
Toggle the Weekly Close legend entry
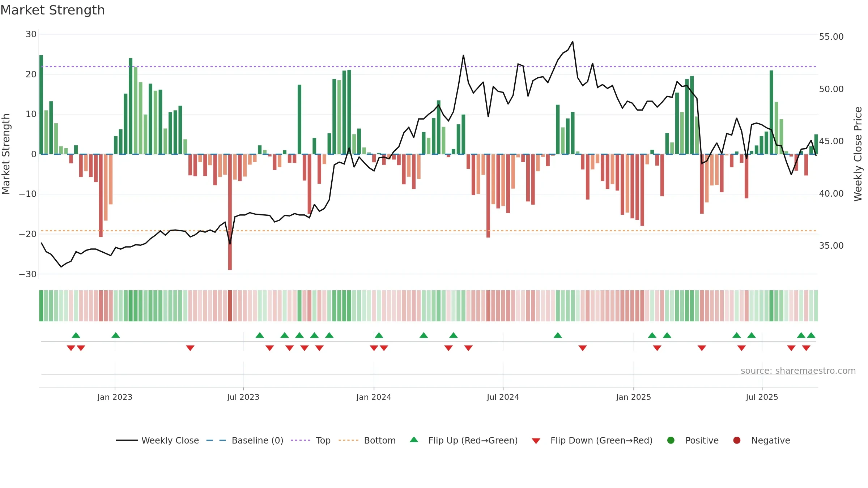pos(157,440)
